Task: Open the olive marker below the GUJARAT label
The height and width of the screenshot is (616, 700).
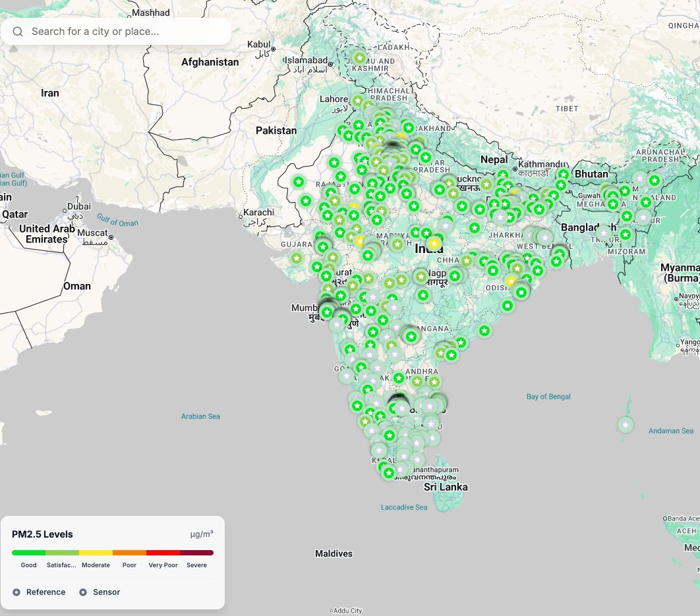Action: (x=297, y=258)
